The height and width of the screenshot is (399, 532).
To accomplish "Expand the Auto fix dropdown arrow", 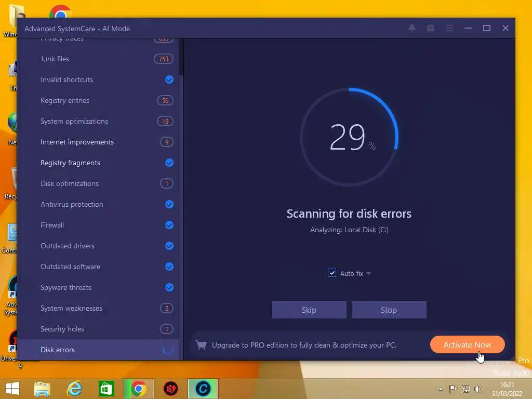I will 369,273.
